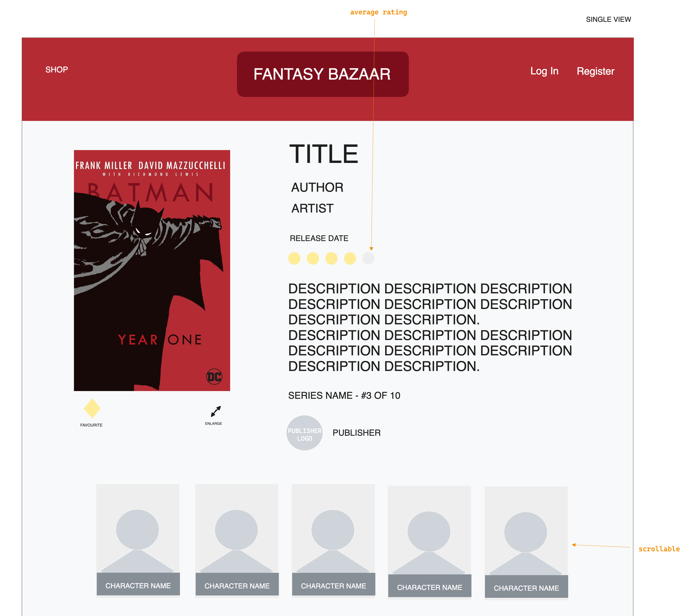Select the fifth grey rating dot
Image resolution: width=689 pixels, height=616 pixels.
[369, 258]
